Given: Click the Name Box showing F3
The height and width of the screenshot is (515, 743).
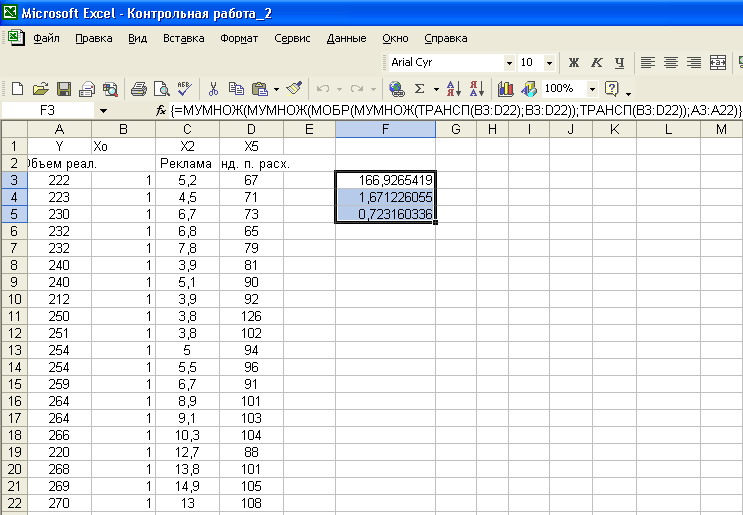Looking at the screenshot, I should tap(47, 110).
